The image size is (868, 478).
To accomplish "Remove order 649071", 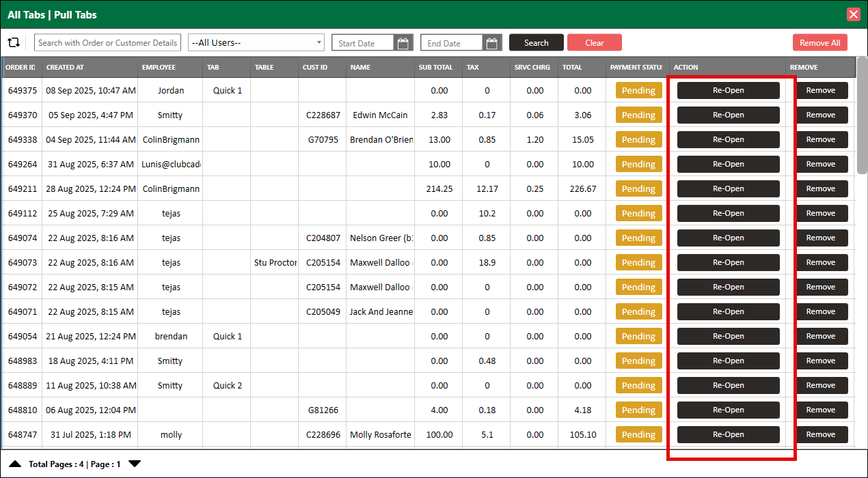I will (821, 311).
